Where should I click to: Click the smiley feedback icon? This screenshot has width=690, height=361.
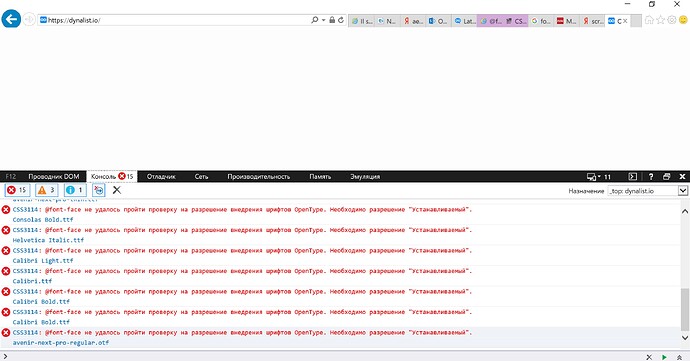[683, 20]
